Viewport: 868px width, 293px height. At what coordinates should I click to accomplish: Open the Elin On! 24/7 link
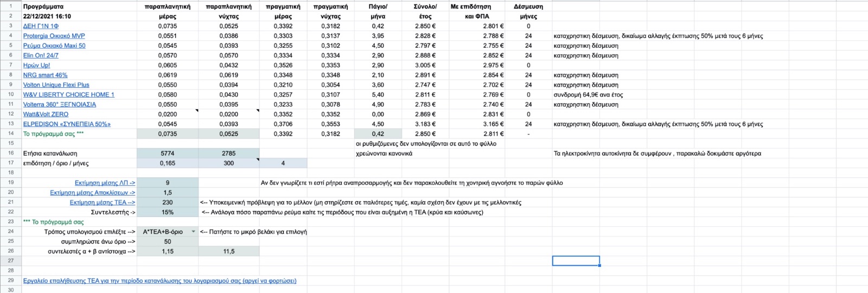click(41, 55)
